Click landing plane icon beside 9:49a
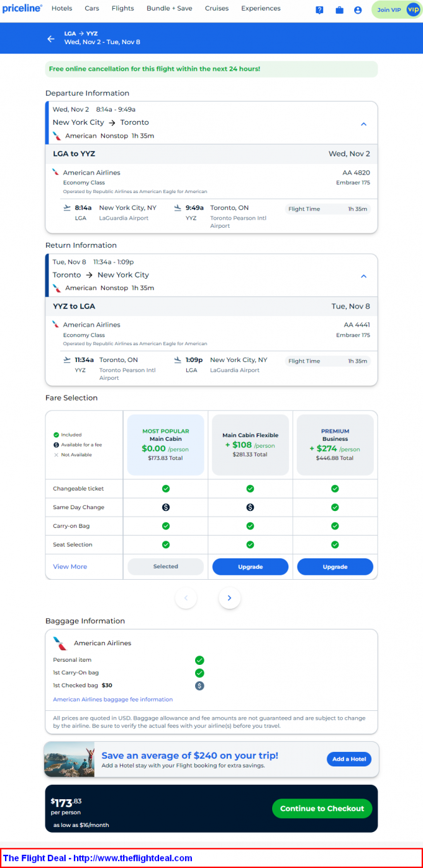This screenshot has width=423, height=868. 178,208
